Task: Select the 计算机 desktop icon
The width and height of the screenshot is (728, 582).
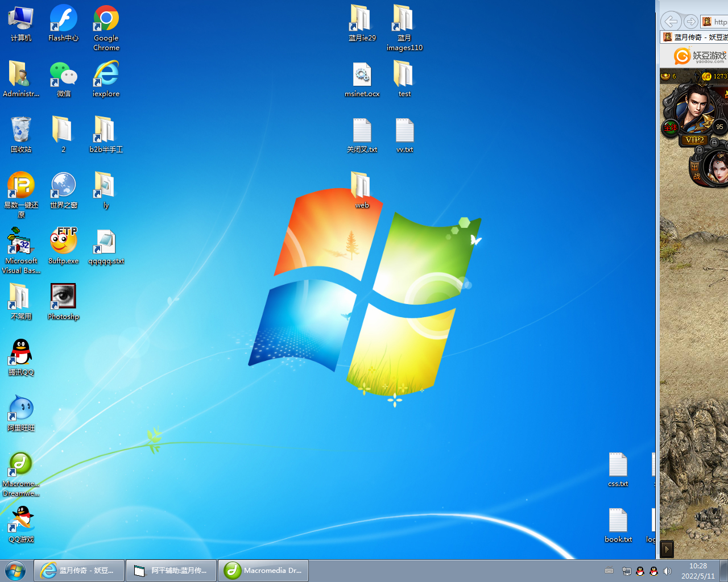Action: click(21, 23)
